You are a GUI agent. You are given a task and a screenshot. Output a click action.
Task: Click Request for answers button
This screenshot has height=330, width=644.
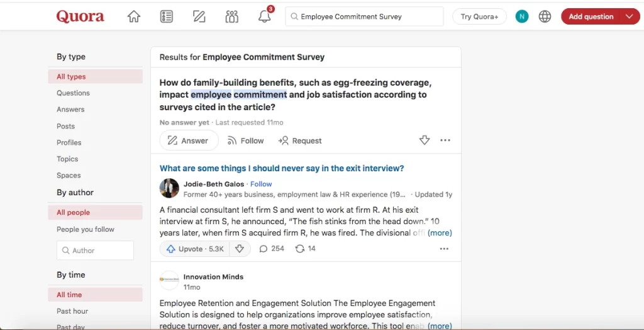click(300, 140)
